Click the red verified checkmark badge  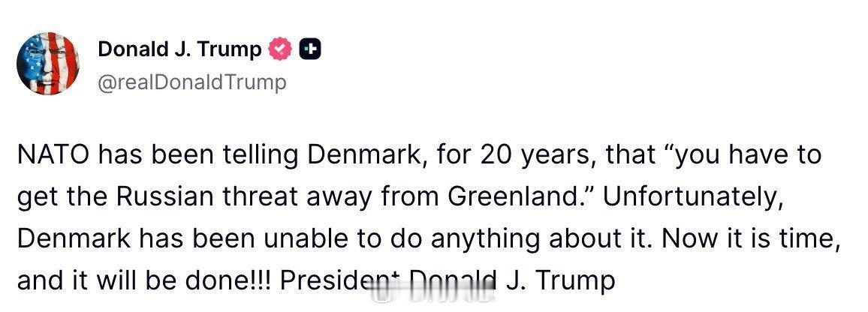click(x=280, y=50)
